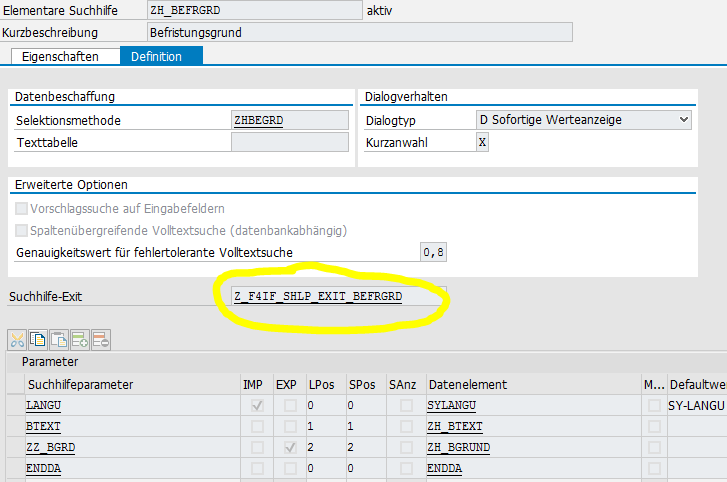Click the Cut (scissors) toolbar icon

18,339
